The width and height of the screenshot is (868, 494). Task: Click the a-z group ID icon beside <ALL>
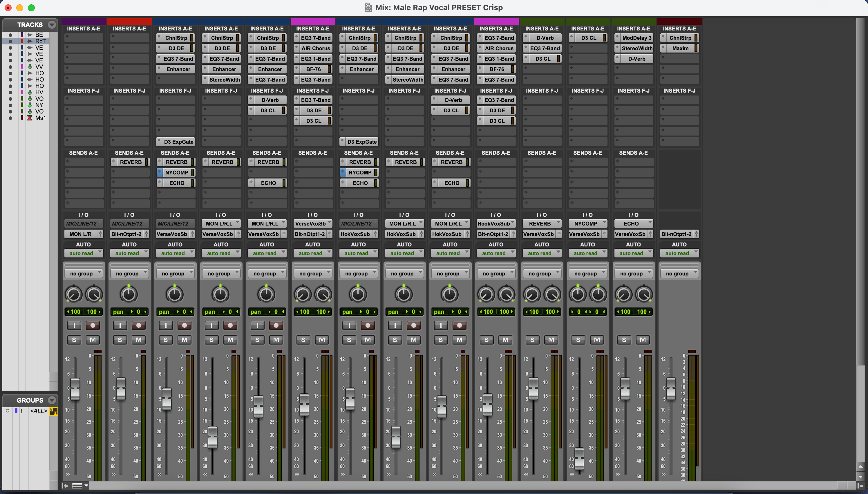pos(53,411)
